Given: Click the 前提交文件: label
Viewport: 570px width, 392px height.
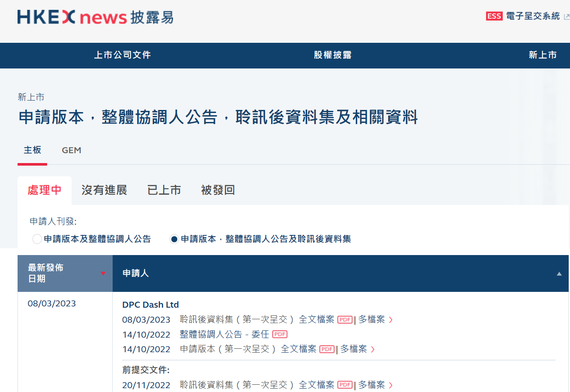Looking at the screenshot, I should (x=146, y=370).
